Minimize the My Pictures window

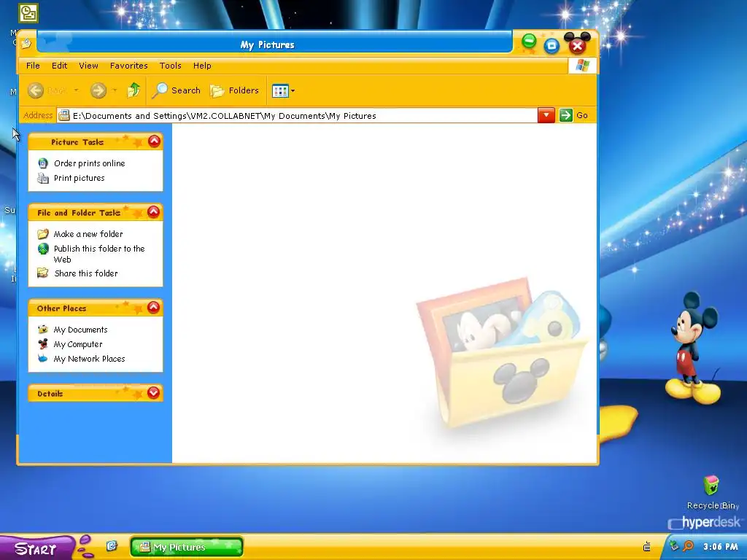click(x=529, y=42)
